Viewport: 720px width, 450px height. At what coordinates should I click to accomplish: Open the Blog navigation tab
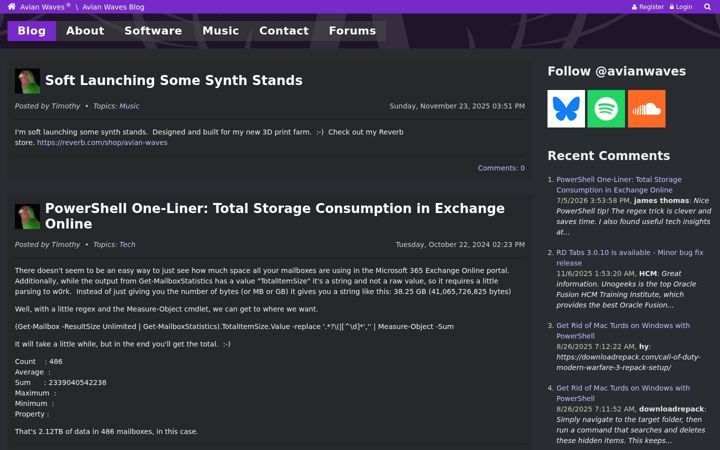coord(32,31)
